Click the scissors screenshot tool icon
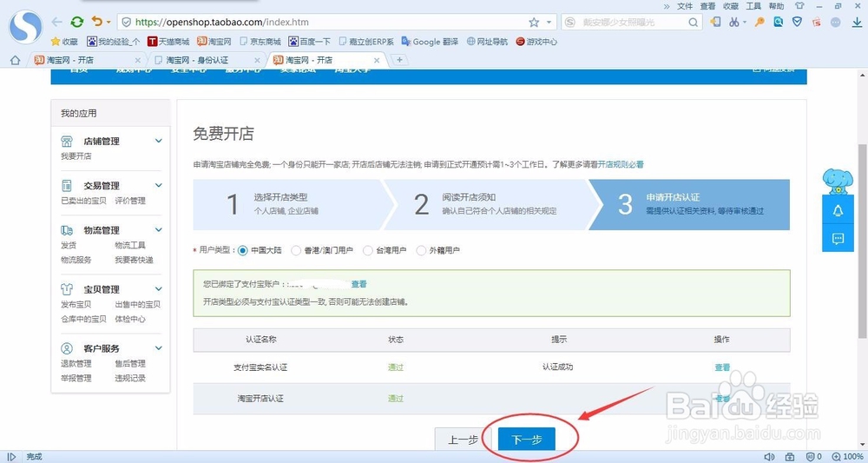 pyautogui.click(x=734, y=23)
